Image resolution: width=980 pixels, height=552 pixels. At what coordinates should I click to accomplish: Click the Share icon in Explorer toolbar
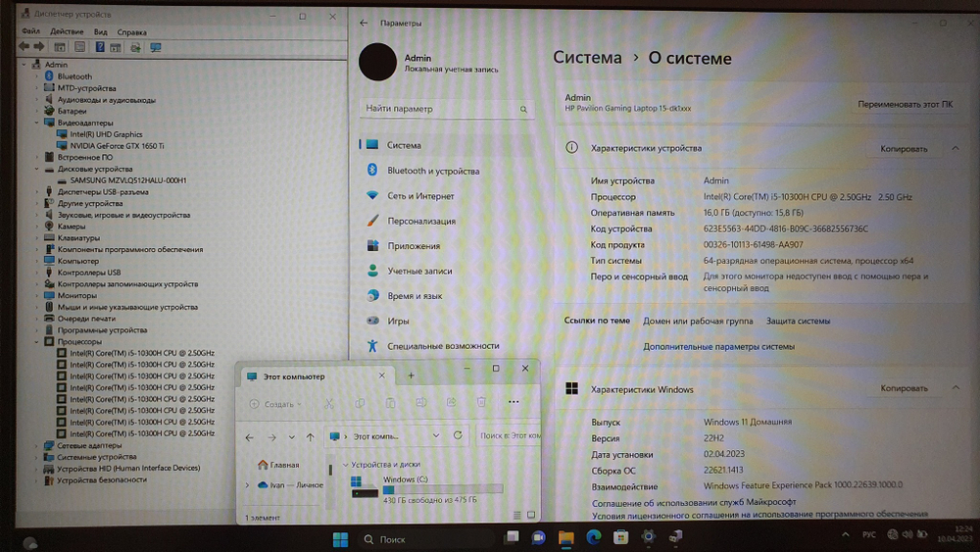[451, 403]
